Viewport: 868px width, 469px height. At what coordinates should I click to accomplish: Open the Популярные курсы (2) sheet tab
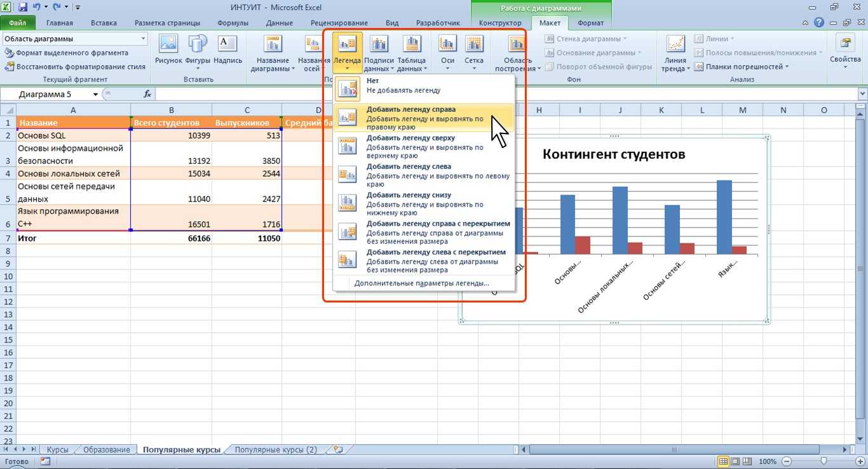click(x=276, y=449)
